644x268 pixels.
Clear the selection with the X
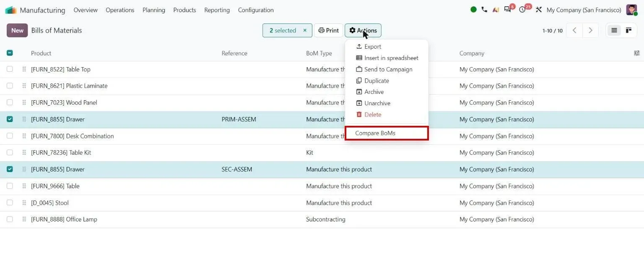[305, 30]
